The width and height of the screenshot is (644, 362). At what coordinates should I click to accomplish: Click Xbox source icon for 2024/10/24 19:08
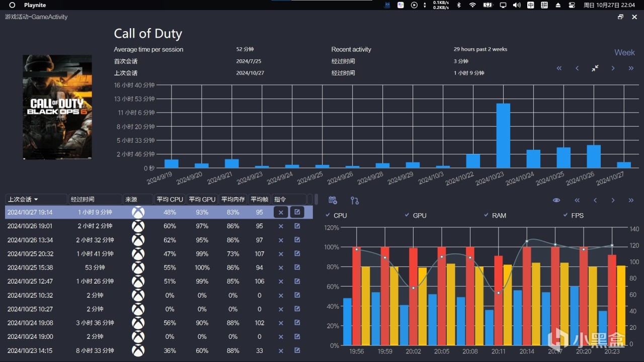[x=138, y=323]
